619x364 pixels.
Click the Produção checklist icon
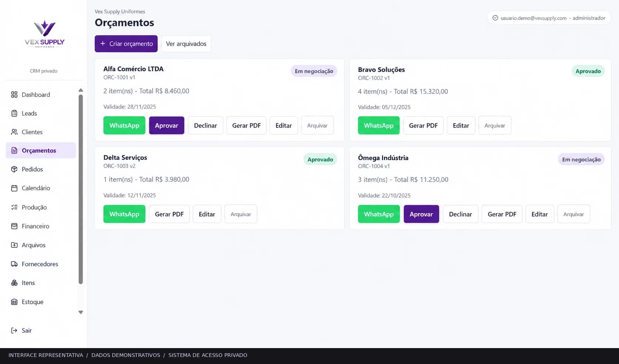pyautogui.click(x=14, y=207)
